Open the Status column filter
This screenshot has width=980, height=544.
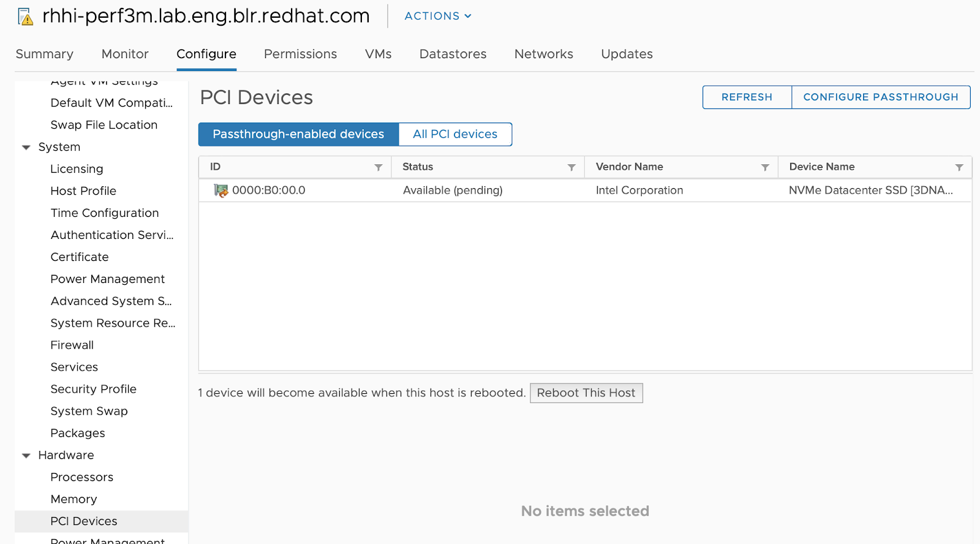point(571,167)
